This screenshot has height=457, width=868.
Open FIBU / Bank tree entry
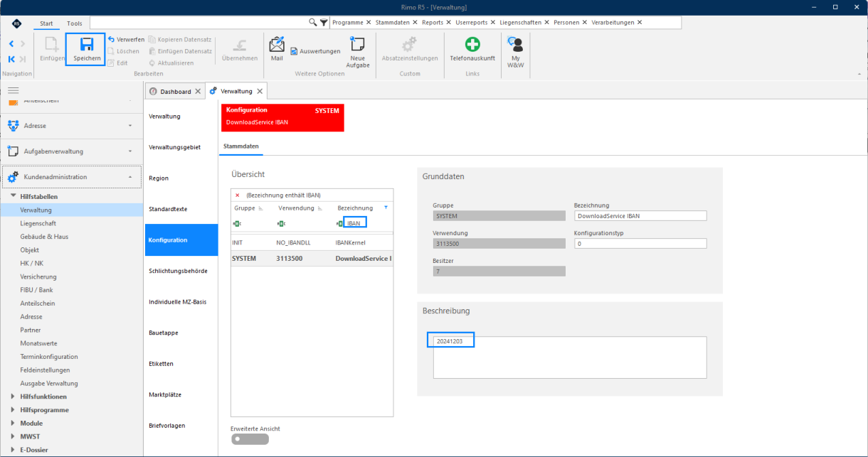click(x=36, y=290)
